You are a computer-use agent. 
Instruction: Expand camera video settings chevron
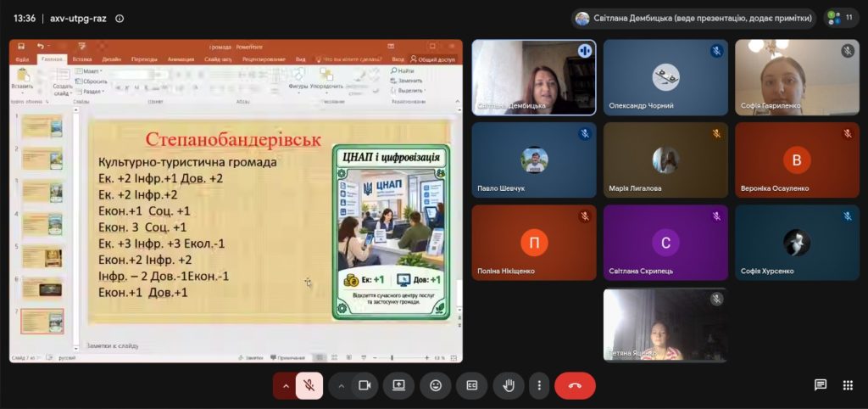point(341,386)
